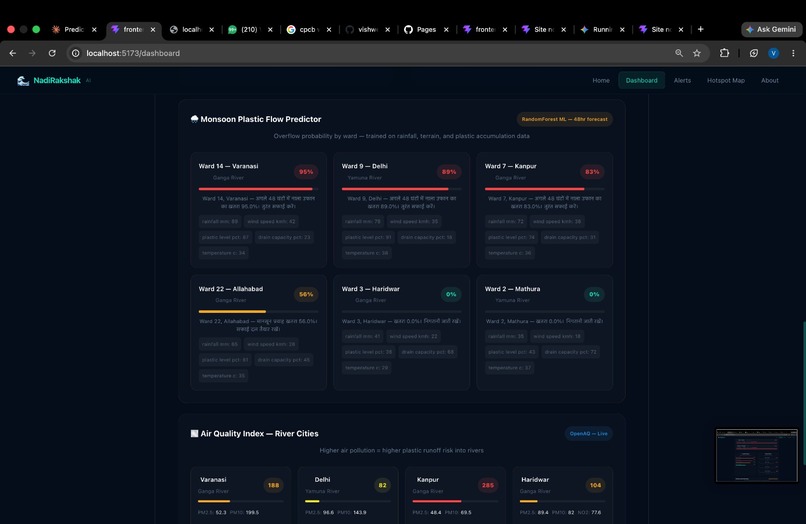Click the RandomForest ML 48hr forecast badge
The width and height of the screenshot is (806, 524).
pyautogui.click(x=564, y=119)
